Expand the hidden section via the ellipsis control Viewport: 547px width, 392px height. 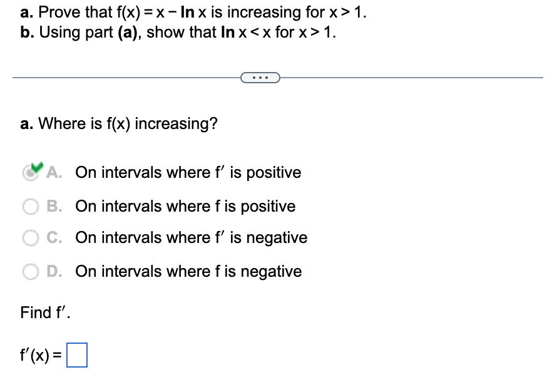(x=260, y=76)
